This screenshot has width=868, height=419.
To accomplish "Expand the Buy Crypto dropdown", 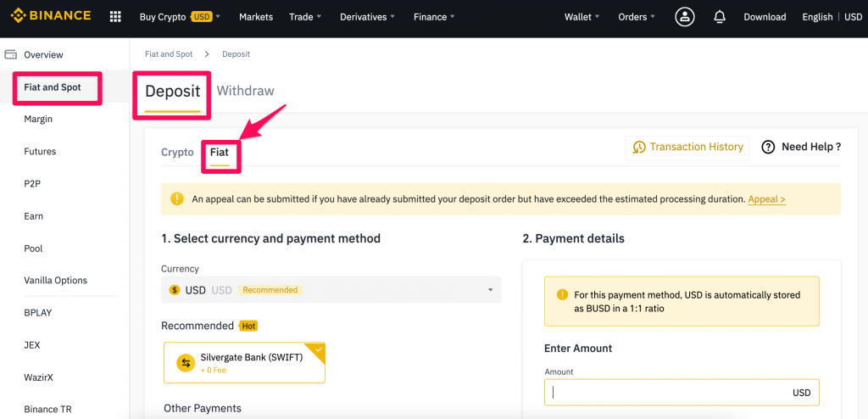I will tap(180, 17).
